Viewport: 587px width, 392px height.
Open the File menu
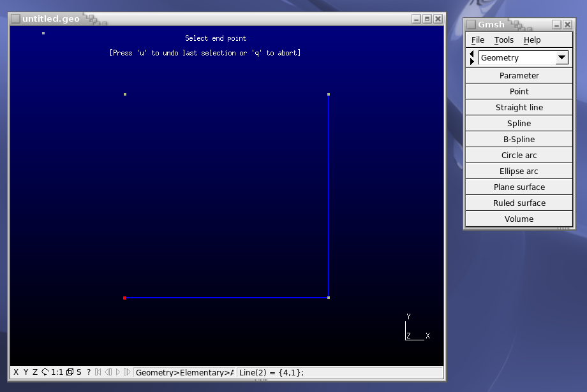click(478, 40)
